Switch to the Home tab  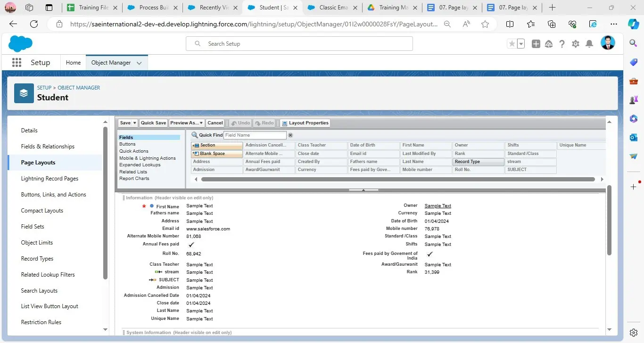73,63
